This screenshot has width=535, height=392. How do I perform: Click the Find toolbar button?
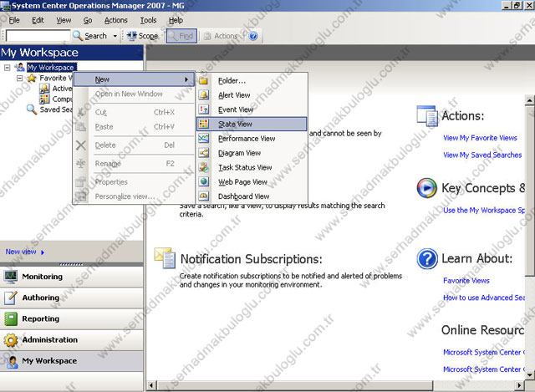point(181,36)
